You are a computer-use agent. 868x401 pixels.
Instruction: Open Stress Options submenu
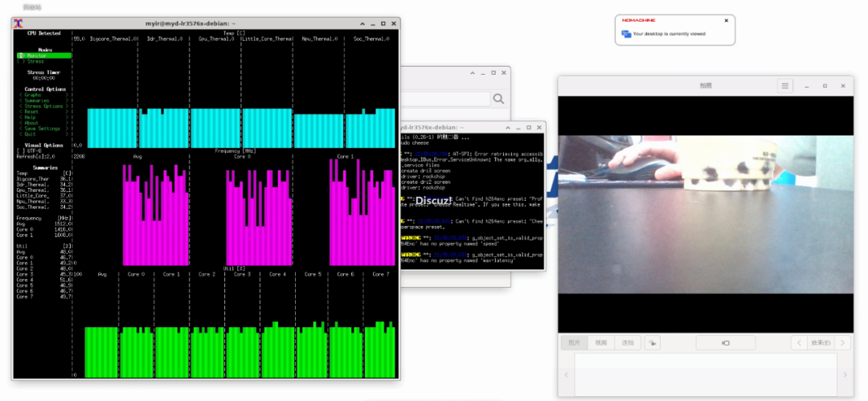click(43, 106)
